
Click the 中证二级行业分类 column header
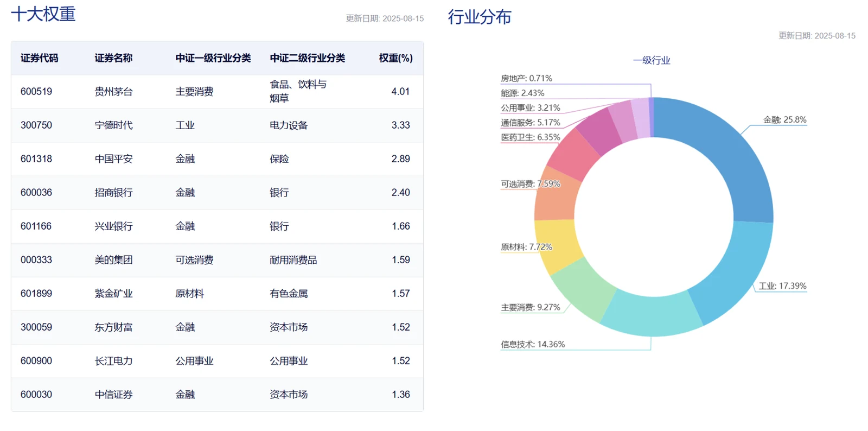[308, 58]
